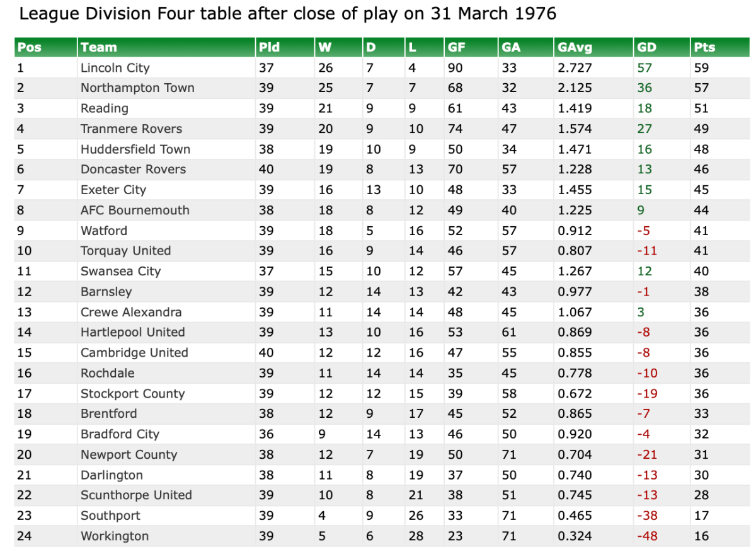This screenshot has height=552, width=756.
Task: Click on Huddersfield Town
Action: coord(135,149)
